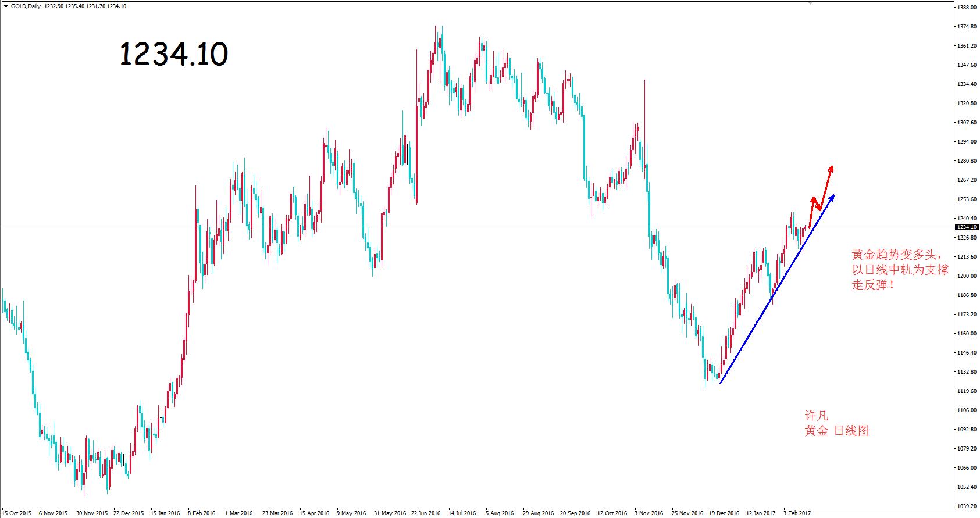This screenshot has width=980, height=518.
Task: Click the 15 Oct 2015 date label
Action: pyautogui.click(x=17, y=513)
